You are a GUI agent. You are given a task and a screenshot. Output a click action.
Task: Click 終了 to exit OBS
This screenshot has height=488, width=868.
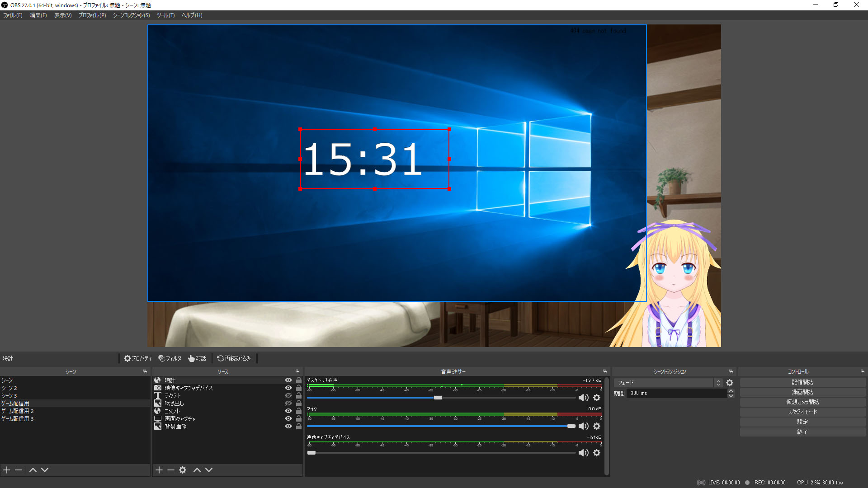point(803,432)
